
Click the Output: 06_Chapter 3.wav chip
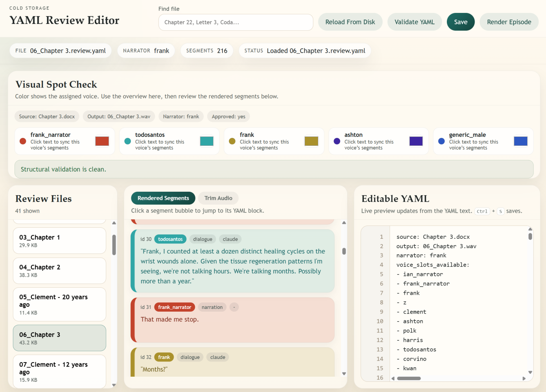tap(119, 116)
